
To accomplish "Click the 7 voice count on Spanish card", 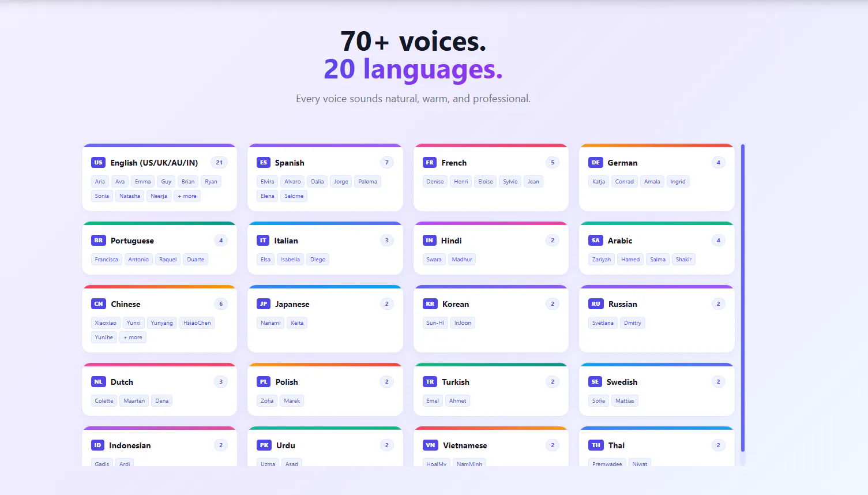I will tap(387, 163).
